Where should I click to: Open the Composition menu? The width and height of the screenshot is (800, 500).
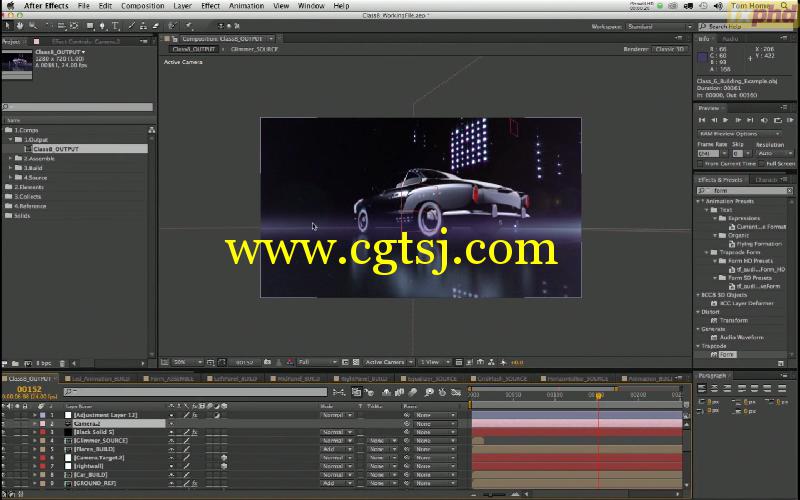point(142,6)
